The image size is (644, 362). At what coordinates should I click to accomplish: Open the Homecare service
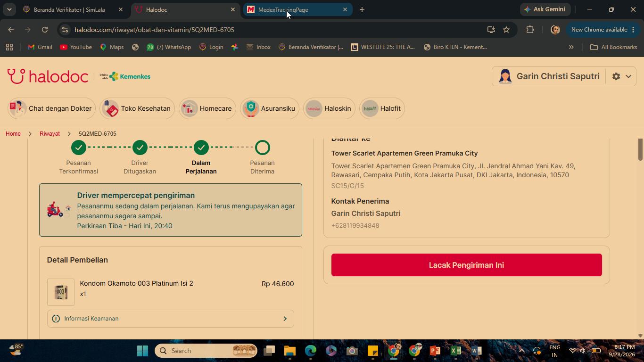[x=207, y=108]
